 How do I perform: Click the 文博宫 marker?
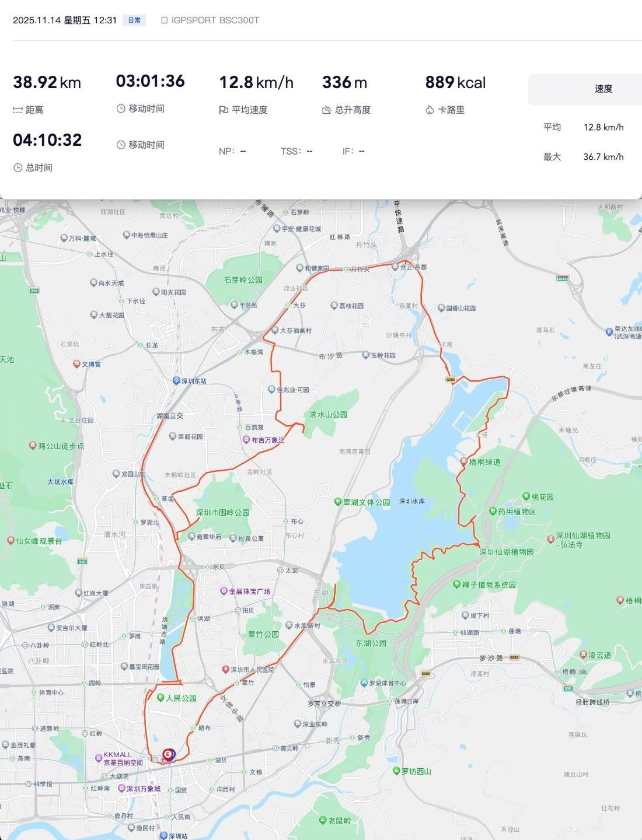[x=76, y=364]
